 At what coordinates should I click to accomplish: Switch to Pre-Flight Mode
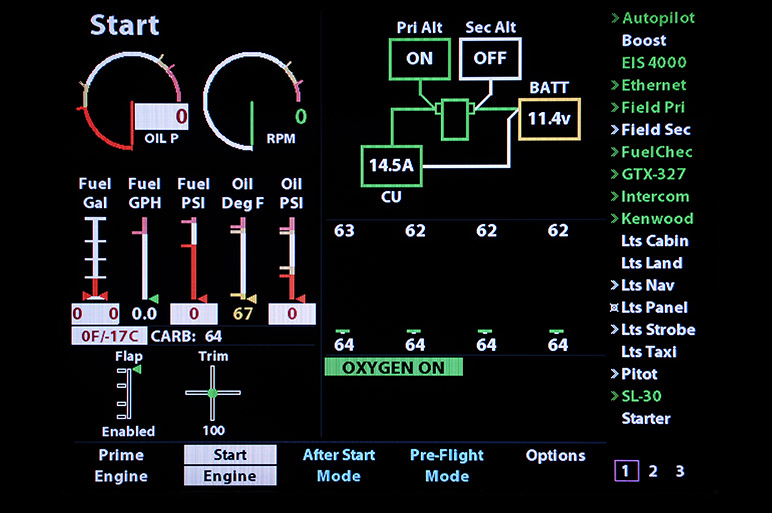[446, 465]
